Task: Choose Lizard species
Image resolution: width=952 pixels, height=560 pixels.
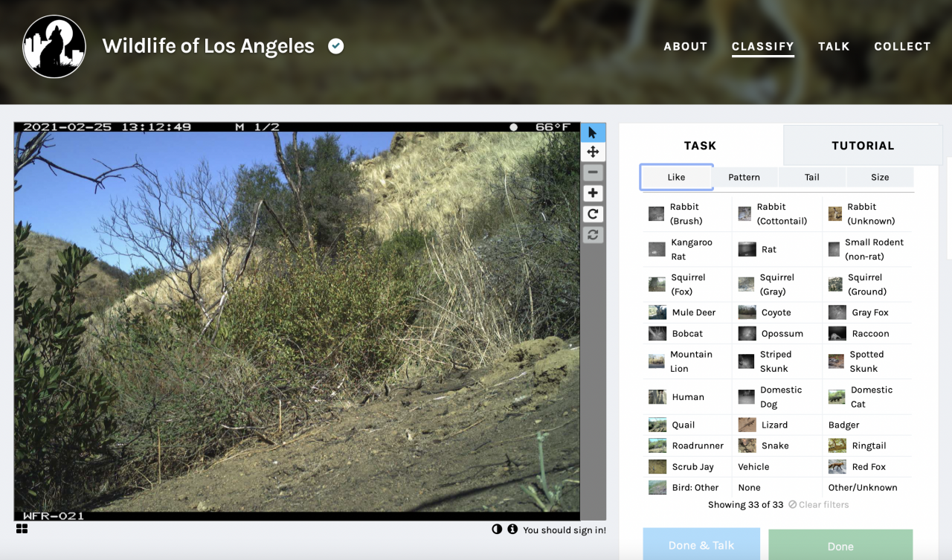Action: coord(776,425)
